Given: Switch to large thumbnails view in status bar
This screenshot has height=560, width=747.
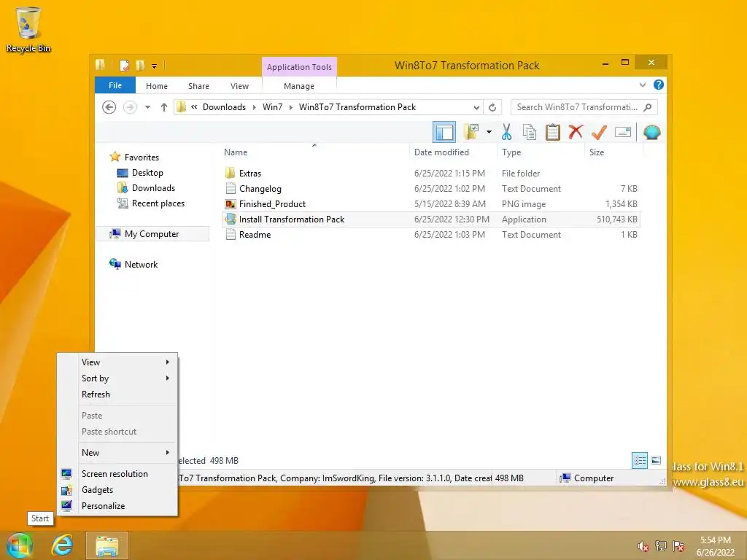Looking at the screenshot, I should [656, 460].
